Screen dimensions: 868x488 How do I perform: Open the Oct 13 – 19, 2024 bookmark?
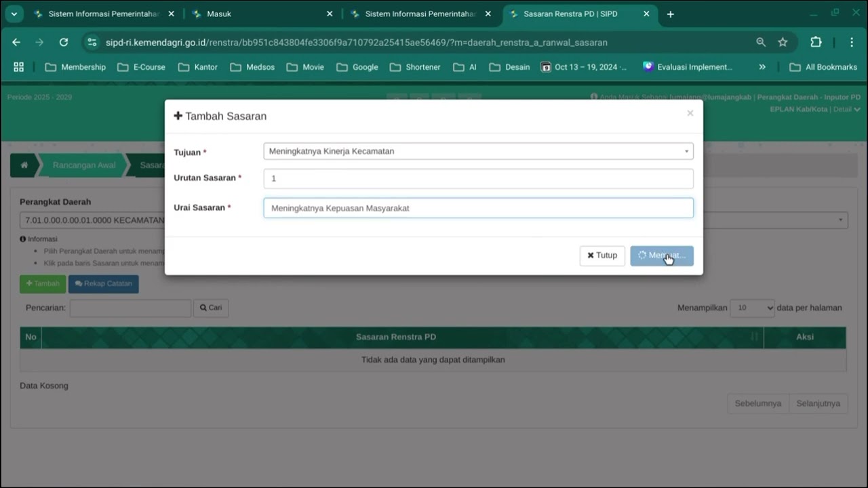click(584, 67)
